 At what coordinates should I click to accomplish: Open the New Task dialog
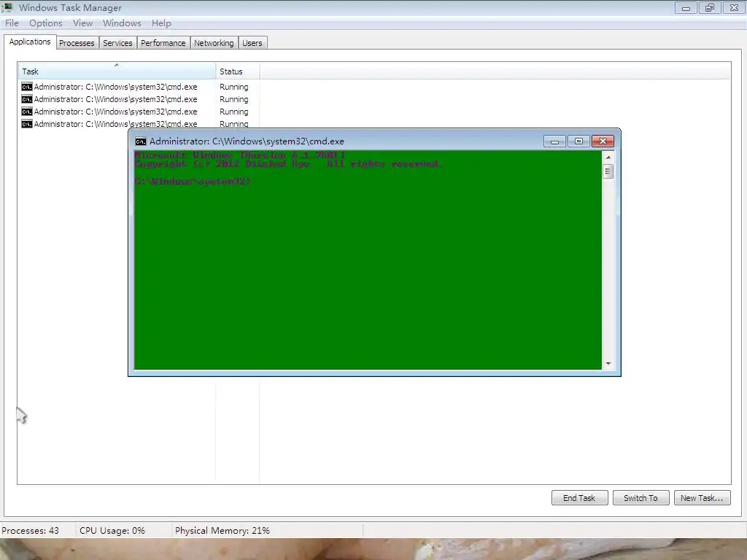pos(702,497)
